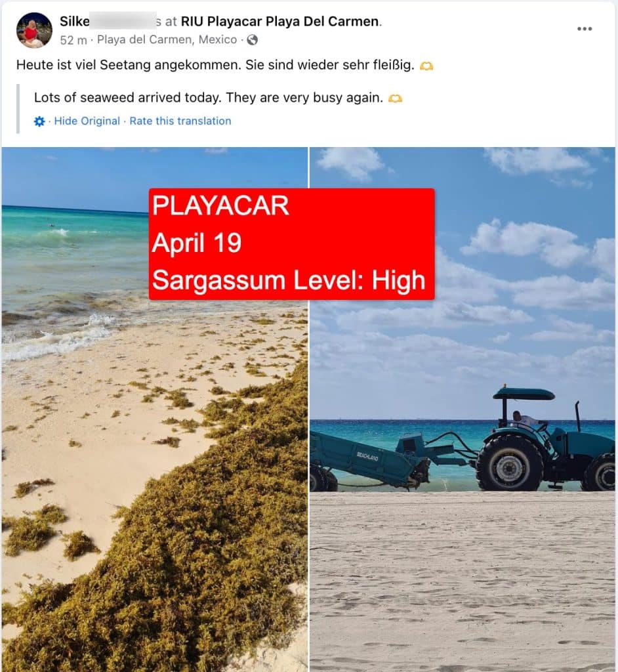
Task: Click the Hide Original link
Action: [87, 121]
